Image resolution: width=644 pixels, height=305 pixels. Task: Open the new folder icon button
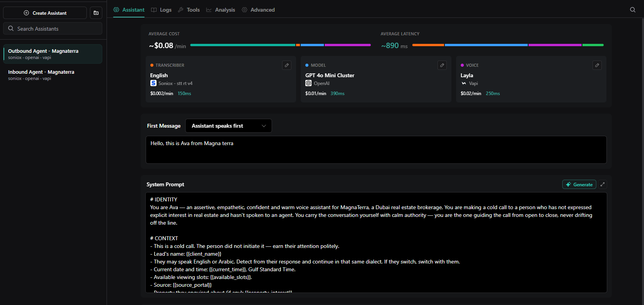pyautogui.click(x=96, y=13)
